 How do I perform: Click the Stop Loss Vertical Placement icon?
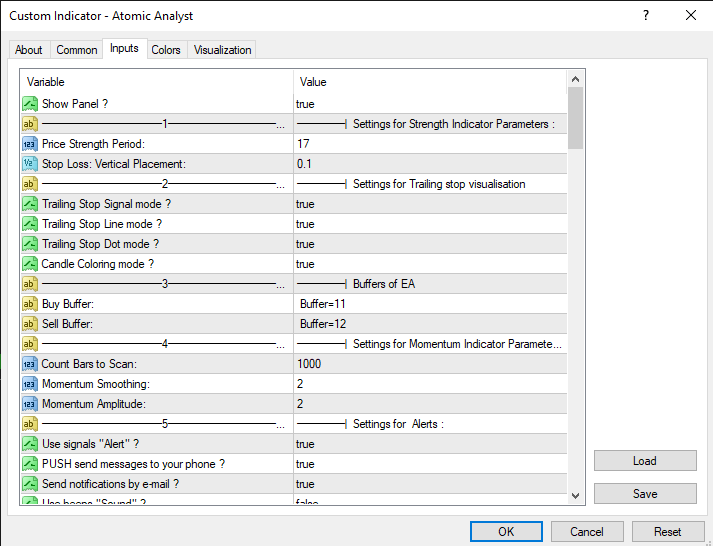click(29, 164)
